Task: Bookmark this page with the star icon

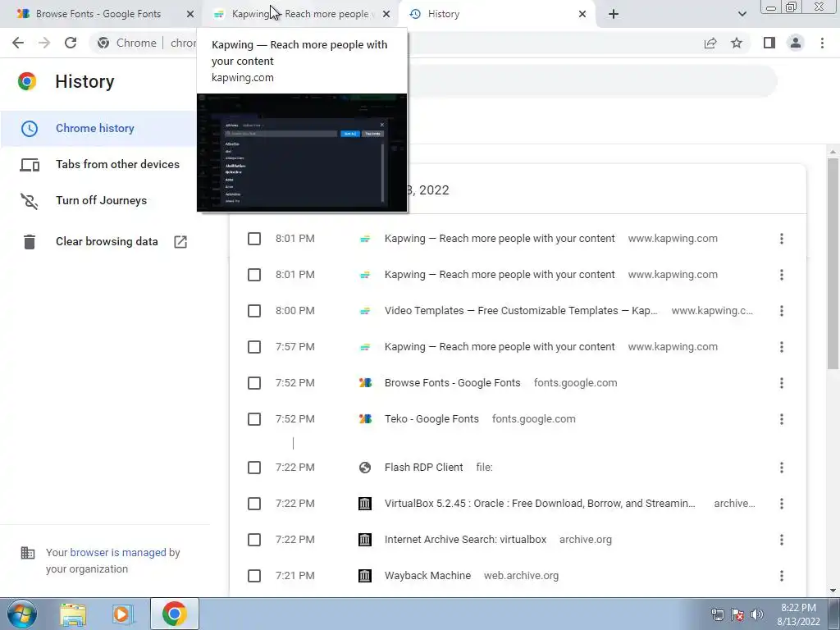Action: point(737,43)
